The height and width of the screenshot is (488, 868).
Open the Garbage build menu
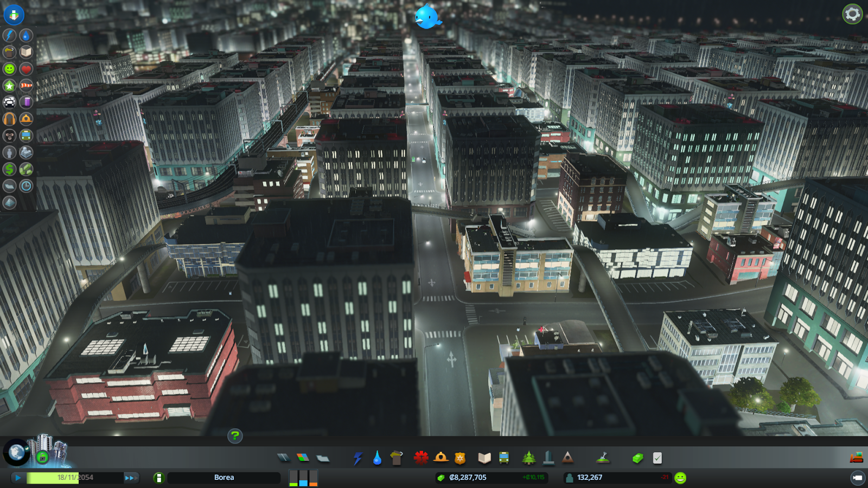(x=397, y=458)
